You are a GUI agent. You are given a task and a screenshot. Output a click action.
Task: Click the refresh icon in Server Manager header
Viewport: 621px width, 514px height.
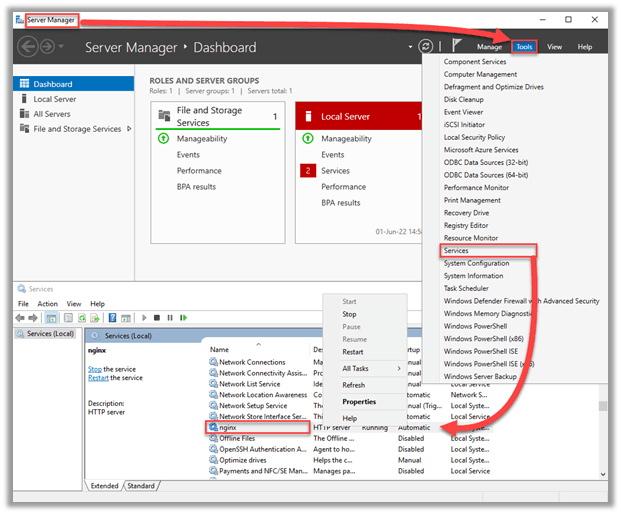click(427, 47)
